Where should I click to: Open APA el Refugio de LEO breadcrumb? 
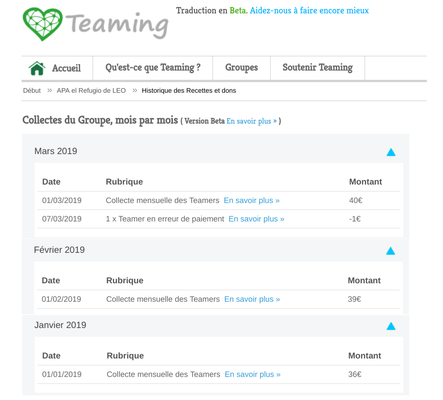(x=91, y=91)
